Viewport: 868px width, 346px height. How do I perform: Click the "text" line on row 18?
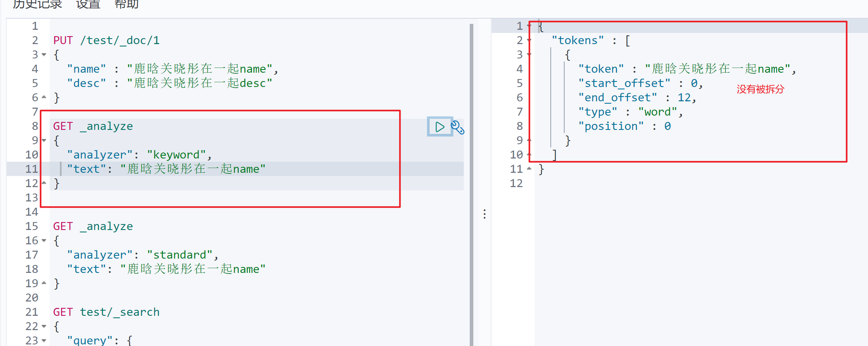(166, 269)
